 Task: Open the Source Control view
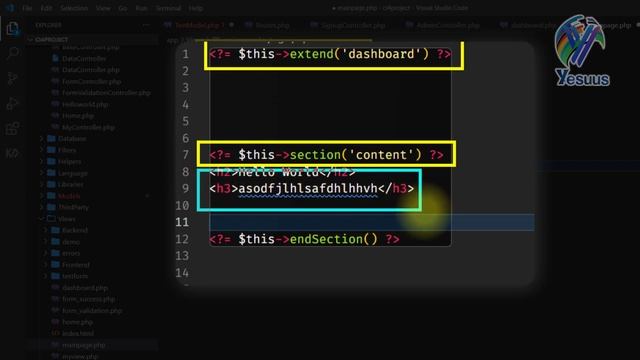pyautogui.click(x=13, y=78)
